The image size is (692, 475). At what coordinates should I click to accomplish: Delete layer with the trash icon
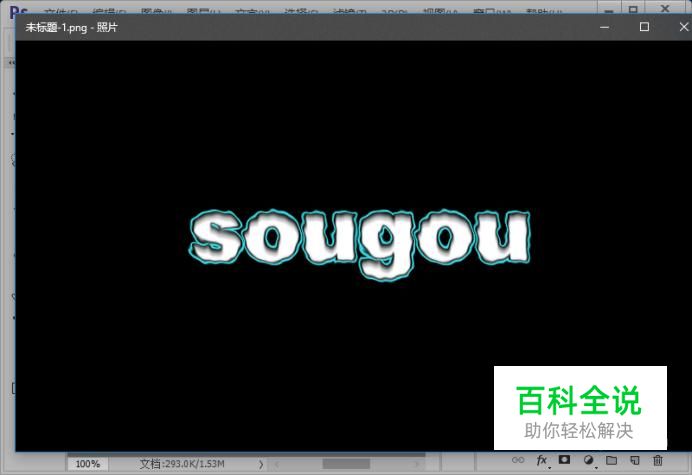tap(658, 460)
